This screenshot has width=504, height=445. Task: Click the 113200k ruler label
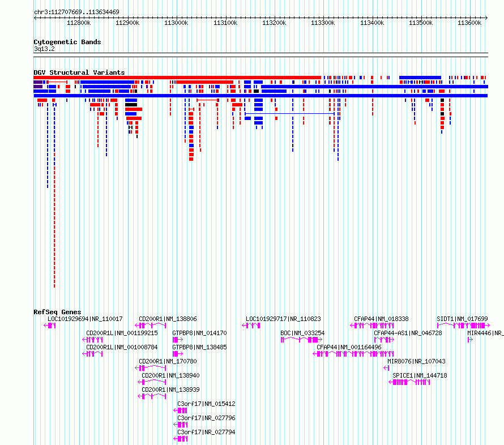pos(274,23)
